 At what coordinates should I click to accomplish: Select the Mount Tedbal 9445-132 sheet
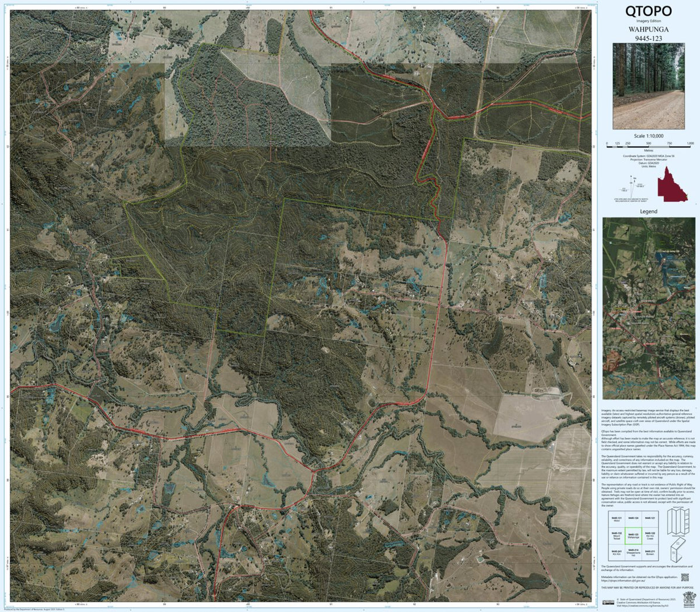617,536
